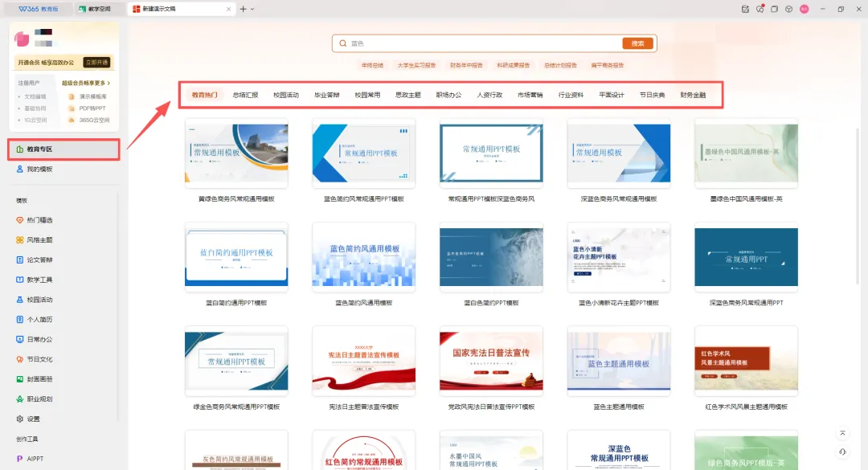
Task: Click the 365G云空间 membership benefit
Action: (x=88, y=121)
